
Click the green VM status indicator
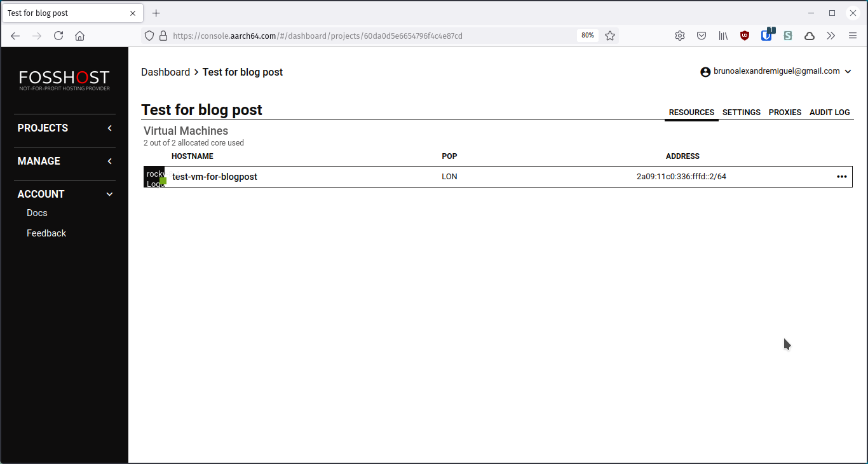pos(163,181)
